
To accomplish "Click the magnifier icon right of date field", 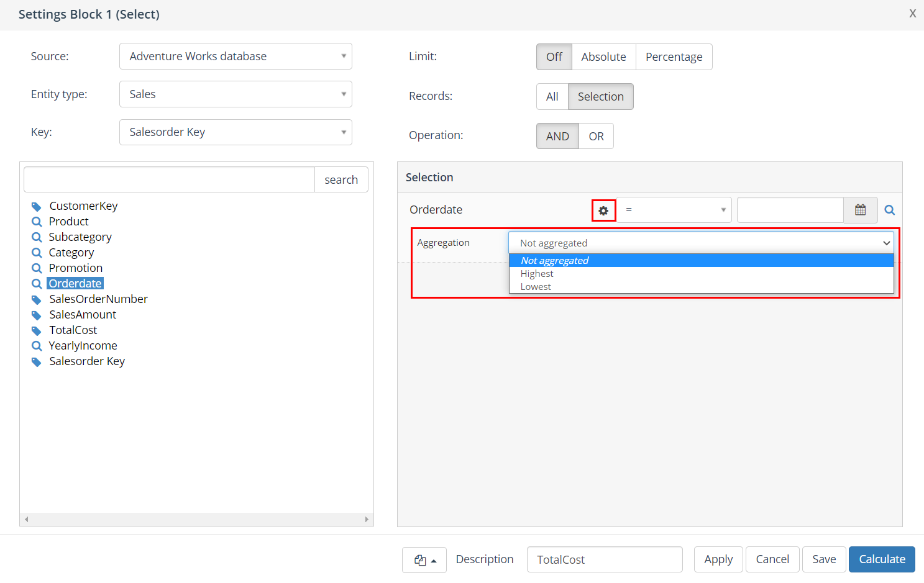I will click(890, 210).
